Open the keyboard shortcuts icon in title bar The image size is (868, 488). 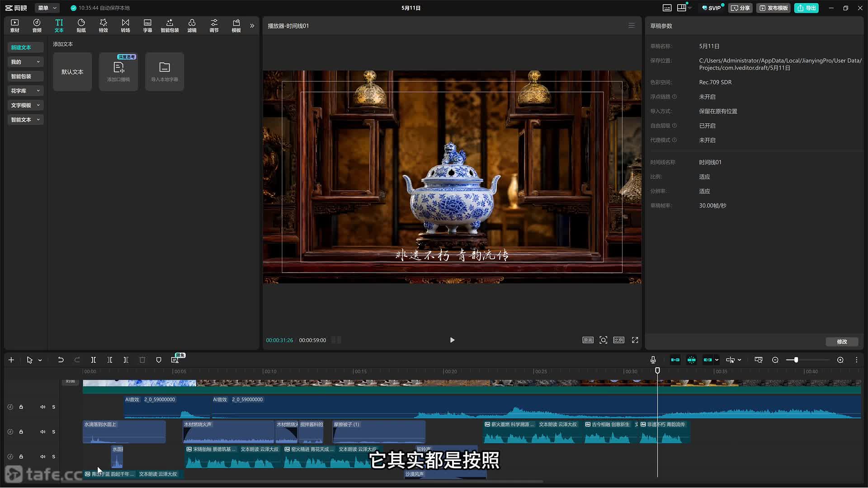point(667,8)
